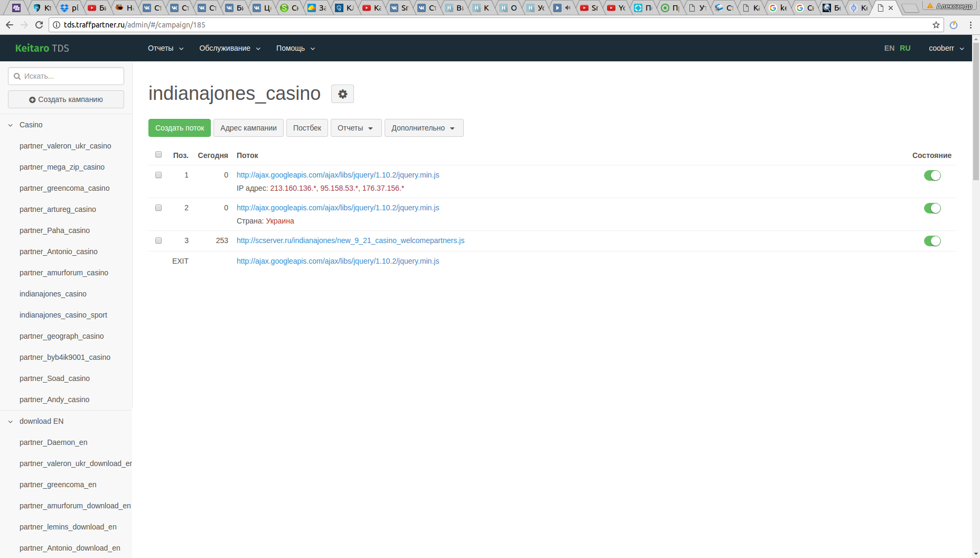Select partner_Antonio_casino campaign
The height and width of the screenshot is (558, 980).
point(58,252)
